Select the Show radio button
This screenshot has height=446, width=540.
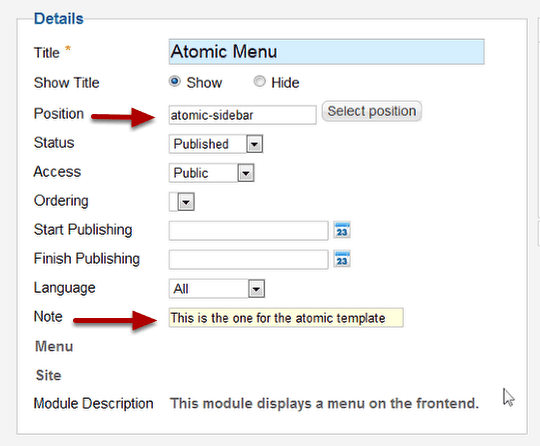pyautogui.click(x=175, y=82)
